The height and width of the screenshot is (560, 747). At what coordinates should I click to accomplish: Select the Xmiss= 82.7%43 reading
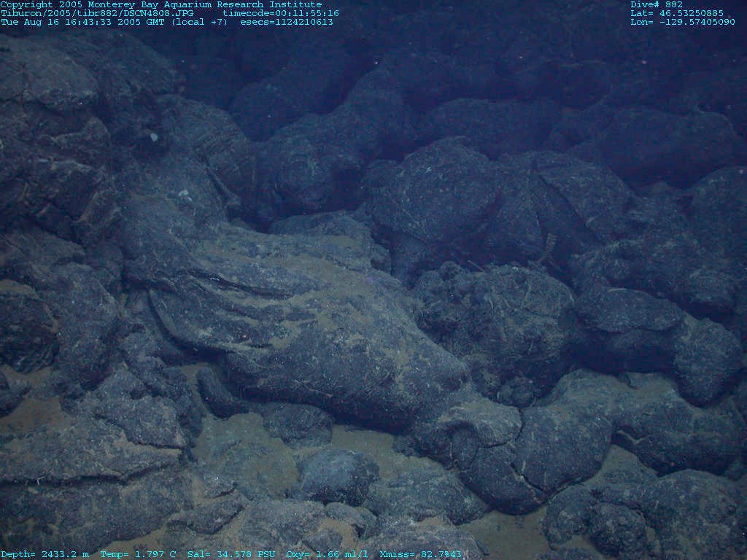click(x=421, y=554)
